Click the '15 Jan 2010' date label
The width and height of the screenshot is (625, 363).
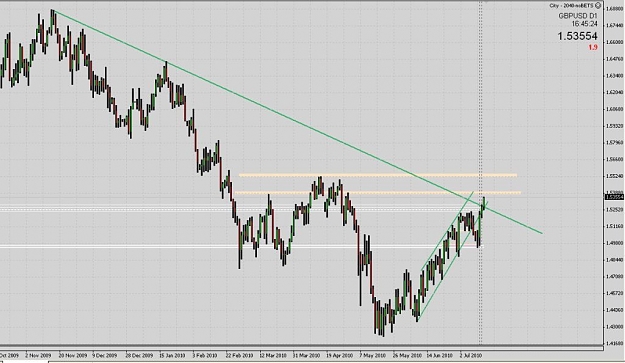[x=172, y=355]
